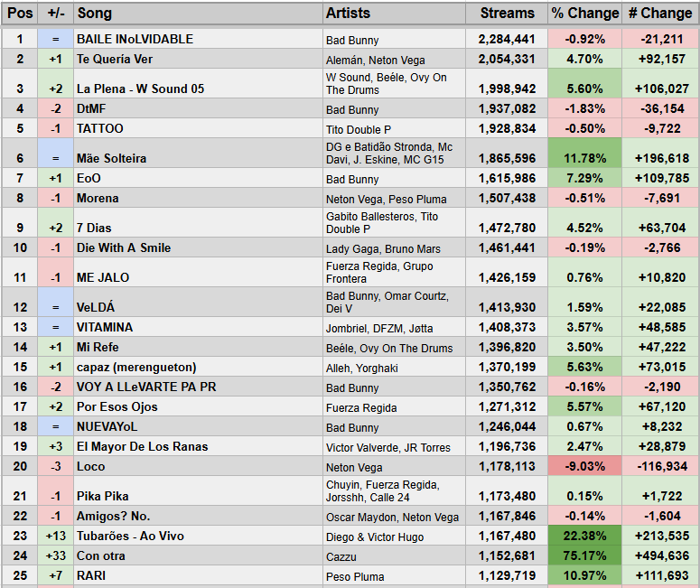This screenshot has height=588, width=700.
Task: Select the DtMF song cell
Action: point(198,108)
